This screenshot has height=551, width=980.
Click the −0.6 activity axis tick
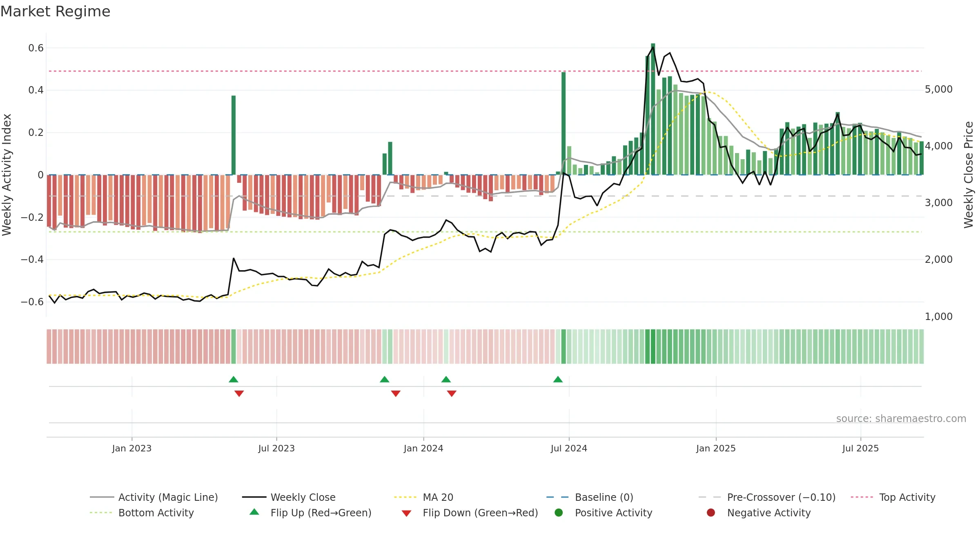point(32,302)
